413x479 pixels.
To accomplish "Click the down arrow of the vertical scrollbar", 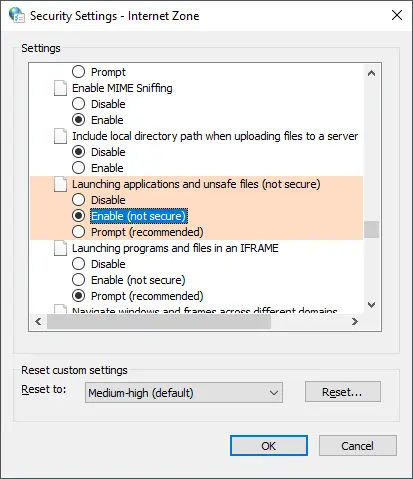I will pyautogui.click(x=371, y=305).
